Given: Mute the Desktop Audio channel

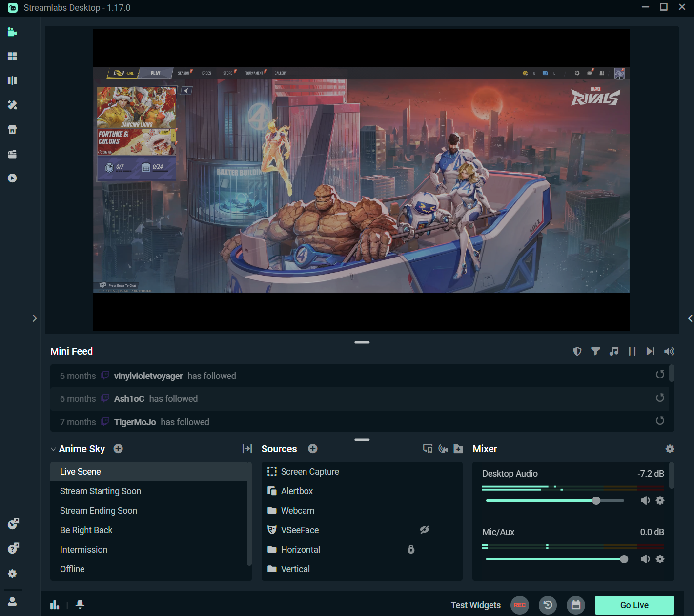Looking at the screenshot, I should [645, 500].
